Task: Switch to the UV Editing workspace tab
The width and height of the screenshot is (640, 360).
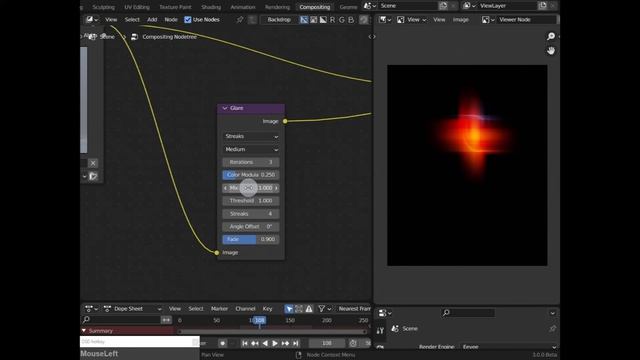Action: (137, 7)
